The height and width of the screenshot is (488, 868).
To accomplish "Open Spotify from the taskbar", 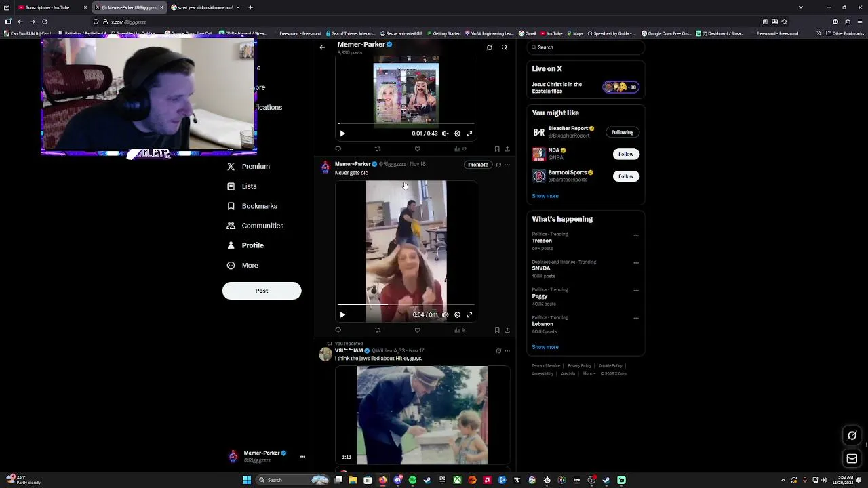I will 412,480.
